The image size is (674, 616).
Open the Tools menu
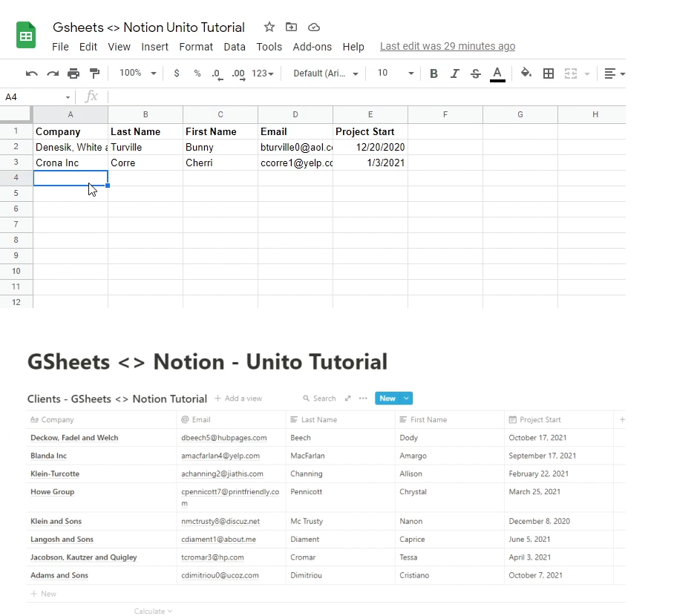pos(269,47)
